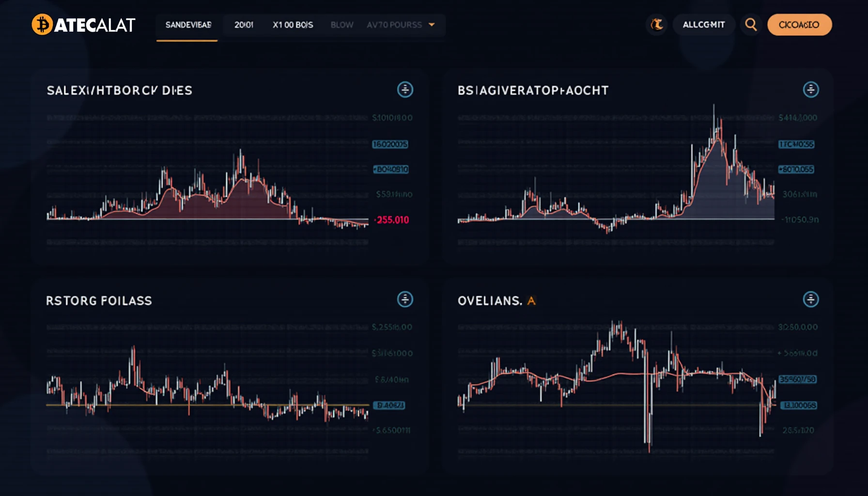This screenshot has height=496, width=868.
Task: Click the RSTORG FOILASS panel title
Action: coord(99,301)
